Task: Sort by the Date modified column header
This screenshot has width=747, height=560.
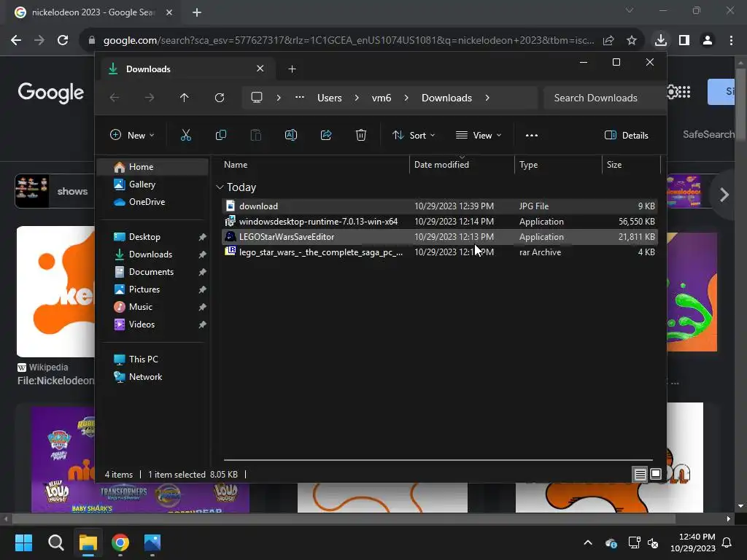Action: pyautogui.click(x=462, y=165)
